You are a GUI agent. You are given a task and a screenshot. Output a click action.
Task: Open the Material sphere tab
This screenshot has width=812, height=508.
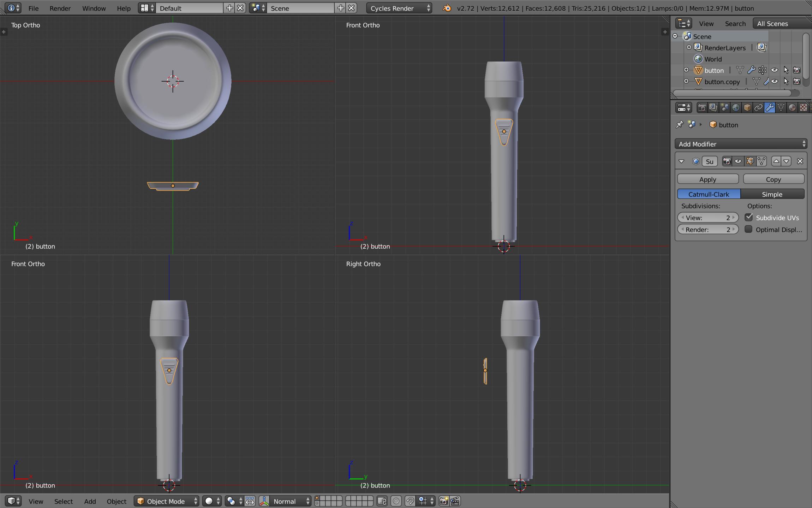[x=792, y=107]
